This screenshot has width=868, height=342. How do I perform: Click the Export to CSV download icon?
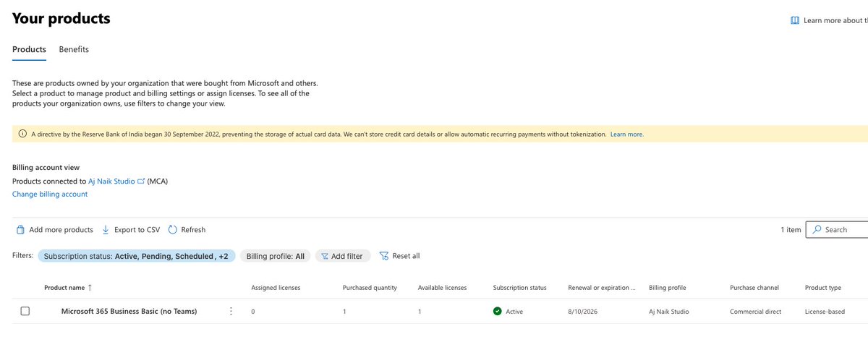point(106,230)
